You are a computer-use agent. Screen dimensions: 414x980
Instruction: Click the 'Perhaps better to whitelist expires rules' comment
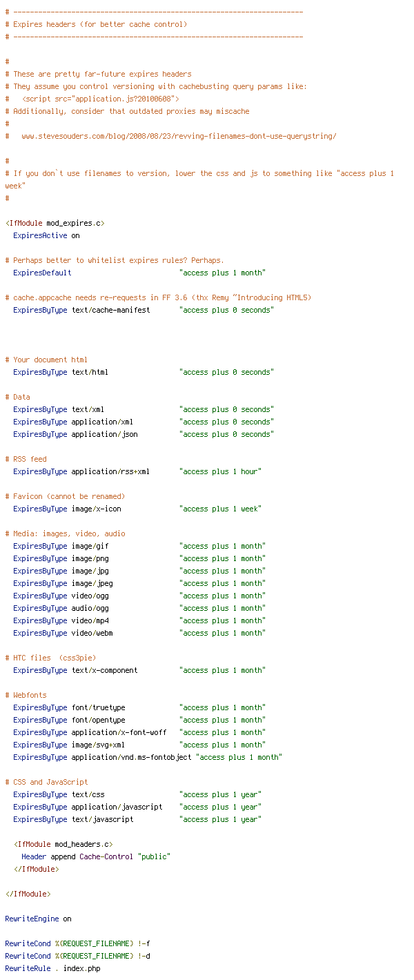tap(115, 260)
